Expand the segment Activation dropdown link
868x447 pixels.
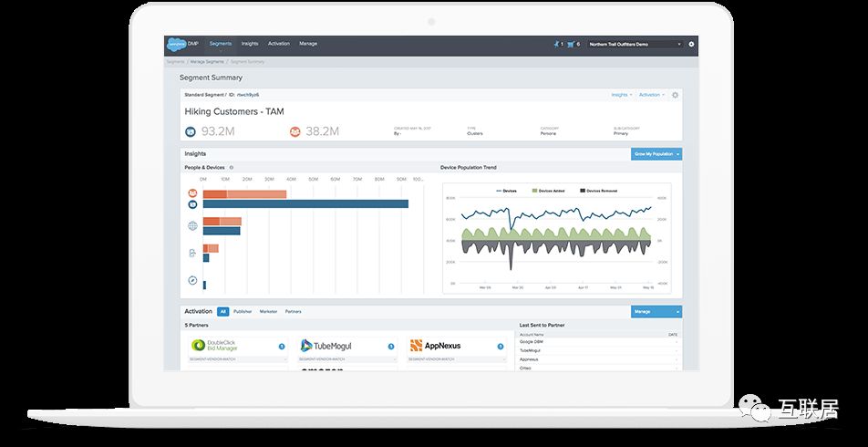[x=652, y=95]
